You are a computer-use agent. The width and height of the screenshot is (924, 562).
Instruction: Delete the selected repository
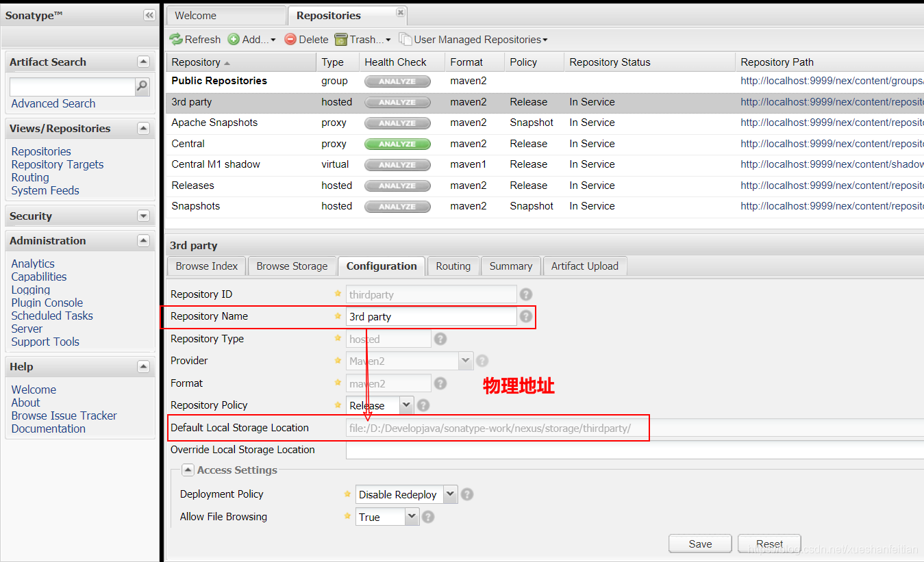click(306, 40)
